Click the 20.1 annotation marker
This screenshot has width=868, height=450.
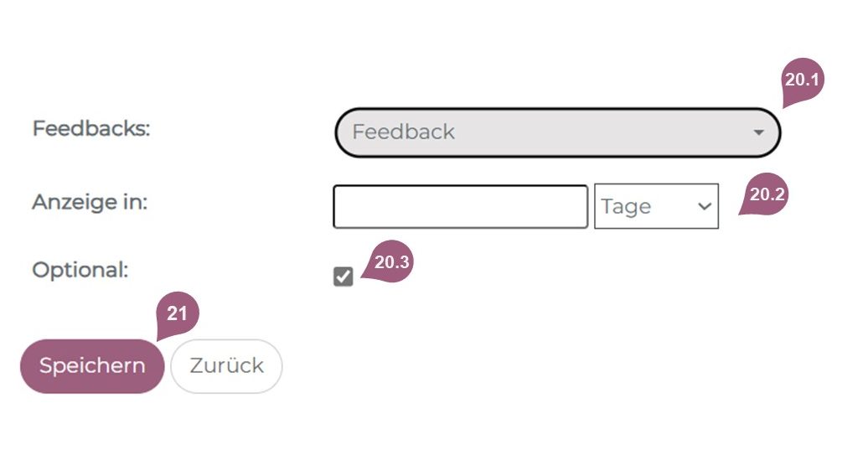[x=803, y=81]
